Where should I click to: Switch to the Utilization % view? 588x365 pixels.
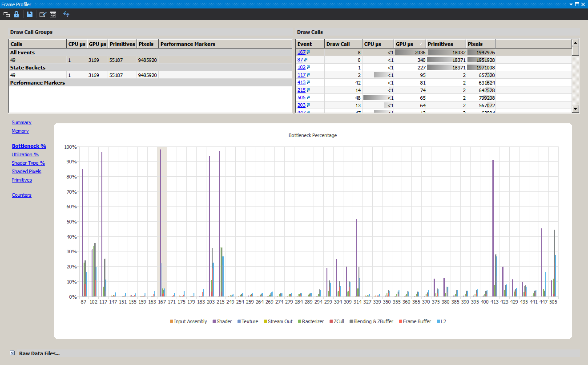tap(25, 154)
